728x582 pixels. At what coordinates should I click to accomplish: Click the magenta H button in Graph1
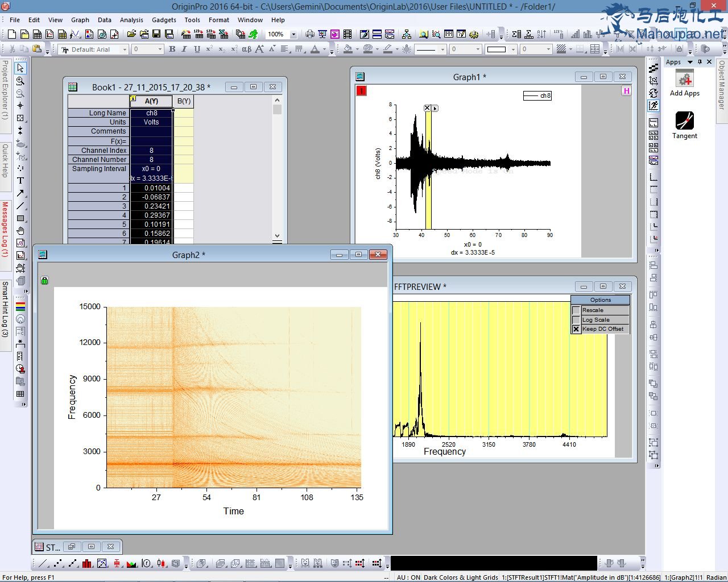tap(626, 91)
